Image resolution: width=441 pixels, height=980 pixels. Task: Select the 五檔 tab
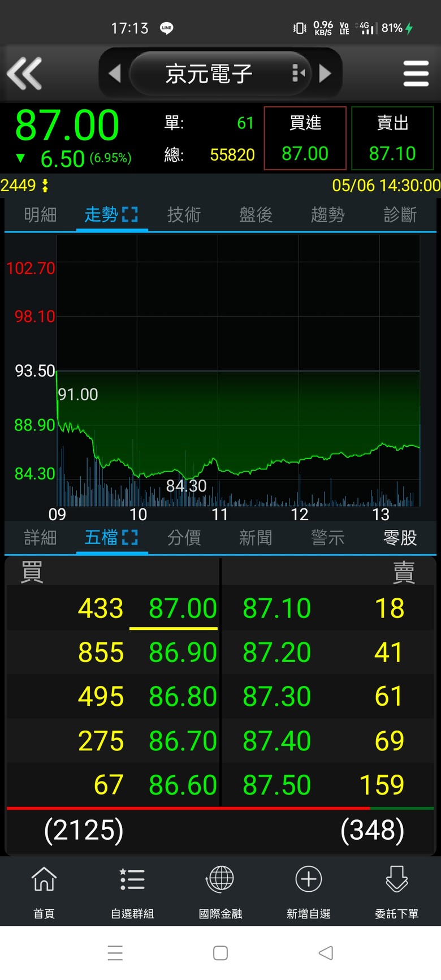pyautogui.click(x=101, y=537)
